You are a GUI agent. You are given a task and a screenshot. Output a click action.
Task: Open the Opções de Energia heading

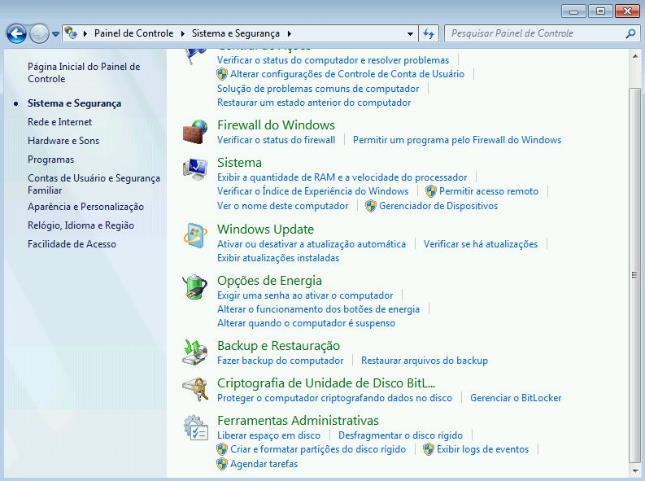point(269,281)
